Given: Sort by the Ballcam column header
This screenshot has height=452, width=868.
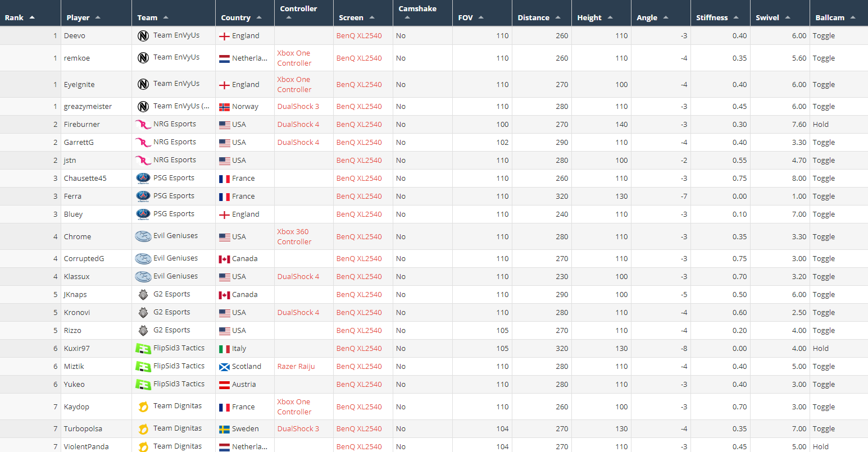Looking at the screenshot, I should (x=830, y=18).
